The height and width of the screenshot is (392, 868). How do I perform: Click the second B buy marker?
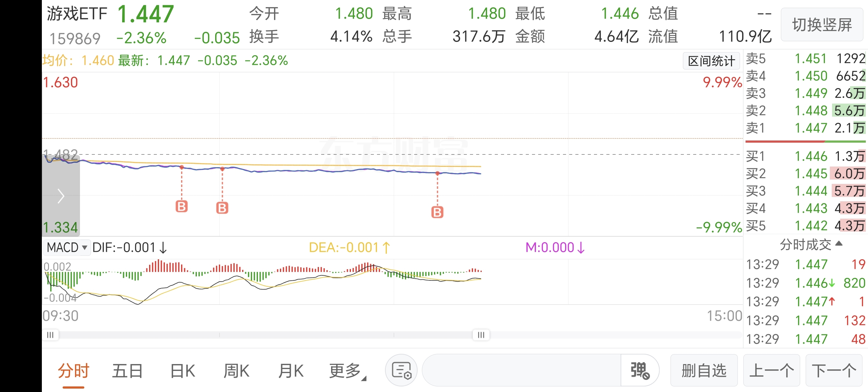tap(222, 208)
